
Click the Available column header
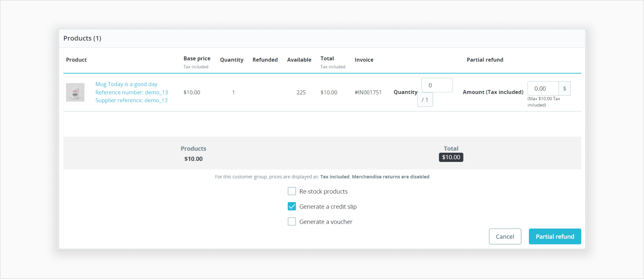[x=299, y=60]
